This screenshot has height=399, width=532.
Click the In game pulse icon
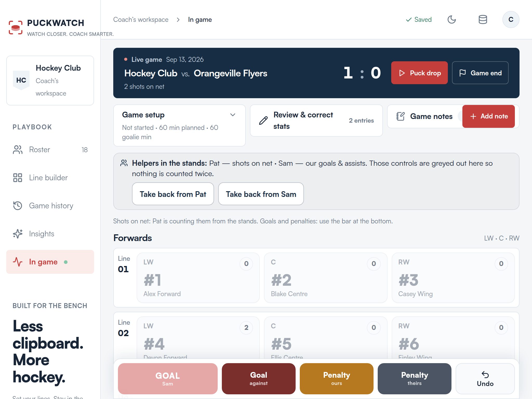coord(18,262)
